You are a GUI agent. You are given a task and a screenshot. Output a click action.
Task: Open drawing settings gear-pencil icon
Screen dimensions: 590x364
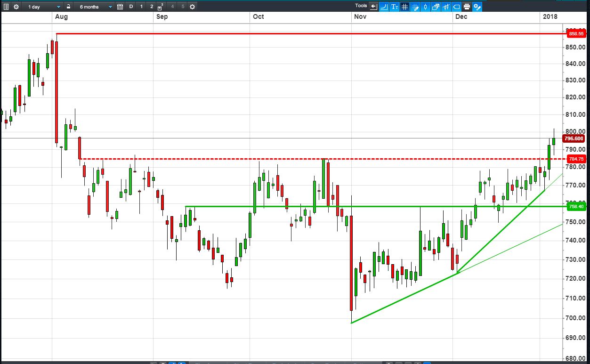coord(477,7)
